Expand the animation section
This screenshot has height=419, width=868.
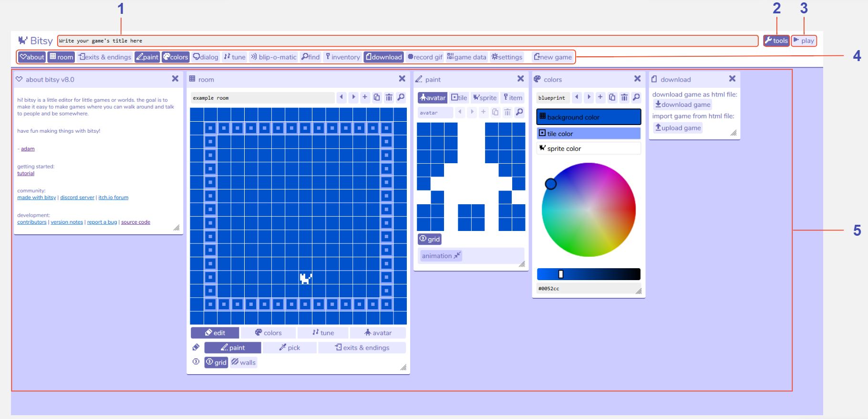441,256
